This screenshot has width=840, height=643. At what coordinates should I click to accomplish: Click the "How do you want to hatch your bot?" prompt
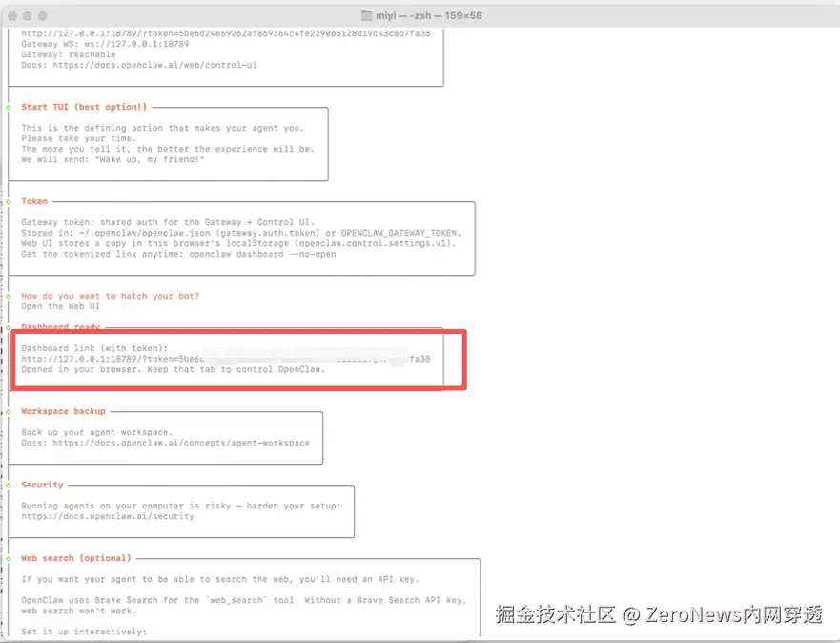coord(111,296)
